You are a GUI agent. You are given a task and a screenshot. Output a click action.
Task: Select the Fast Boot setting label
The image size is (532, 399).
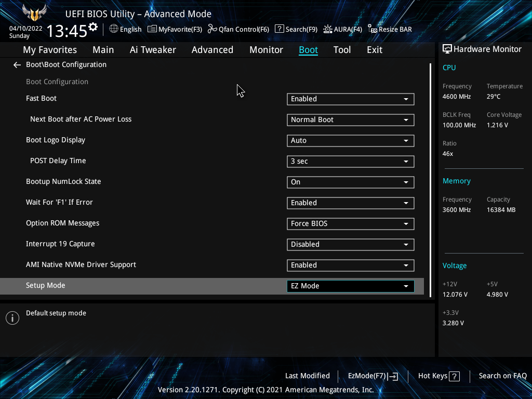pyautogui.click(x=42, y=98)
